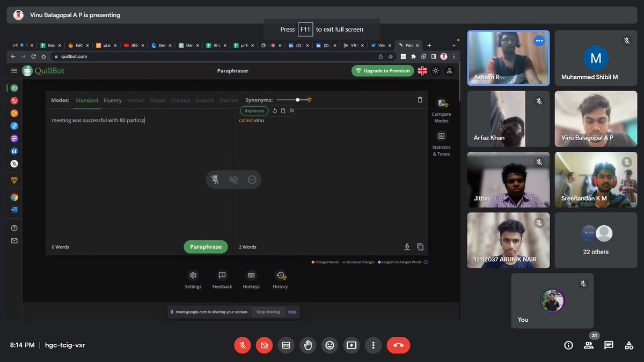Open the Hotkeys option

pyautogui.click(x=251, y=280)
